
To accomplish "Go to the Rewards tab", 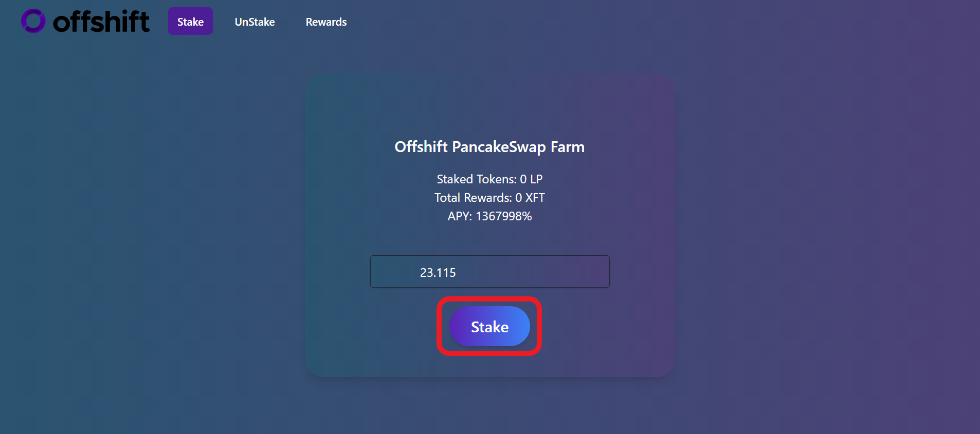I will coord(326,22).
